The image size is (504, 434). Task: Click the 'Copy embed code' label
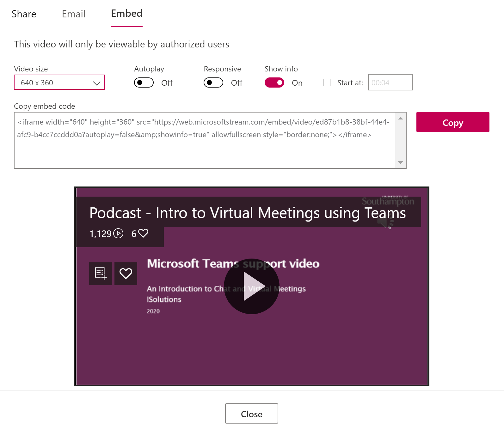tap(45, 106)
